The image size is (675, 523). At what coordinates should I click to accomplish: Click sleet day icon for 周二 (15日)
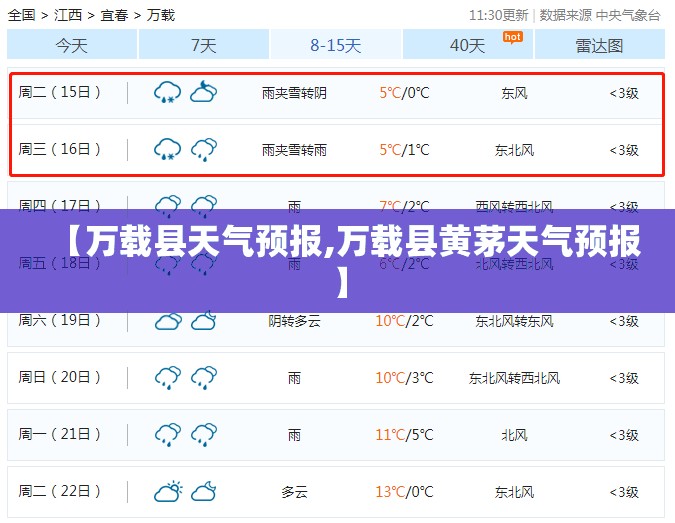coord(167,92)
